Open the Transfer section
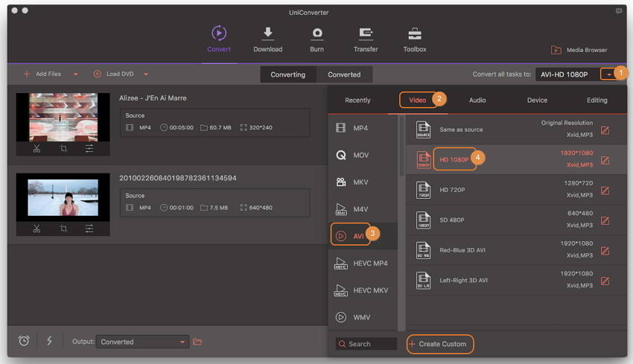Viewport: 633px width, 364px height. [366, 39]
